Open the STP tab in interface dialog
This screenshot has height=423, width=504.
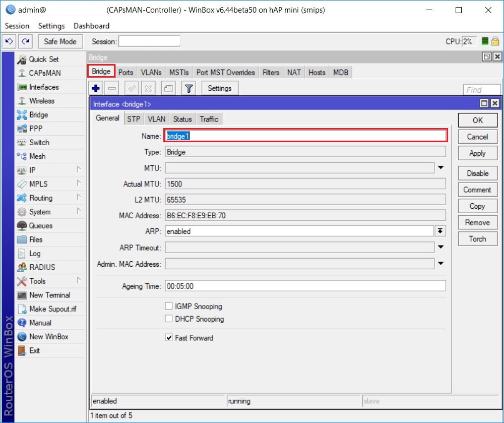[134, 119]
